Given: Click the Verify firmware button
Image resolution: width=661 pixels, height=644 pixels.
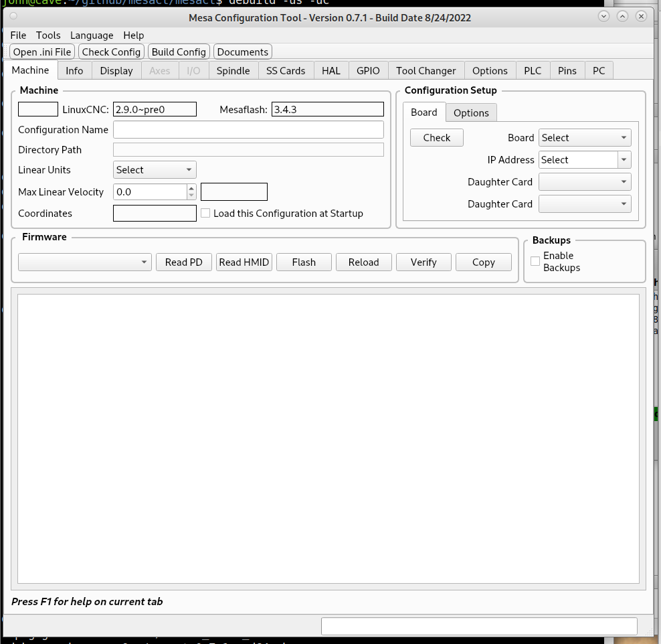Looking at the screenshot, I should tap(423, 262).
